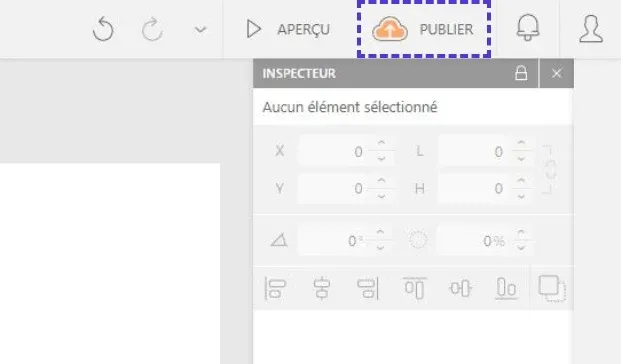Click the align top icon
621x364 pixels.
click(x=415, y=288)
